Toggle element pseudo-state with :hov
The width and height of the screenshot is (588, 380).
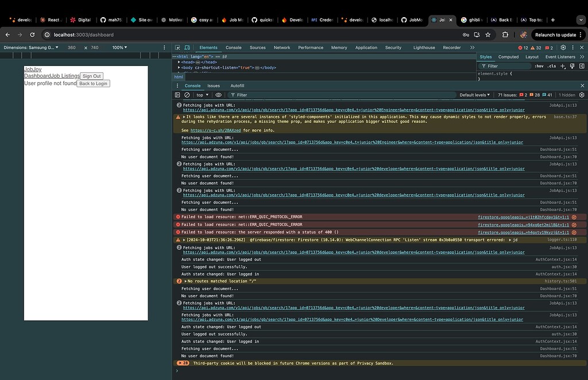coord(540,66)
